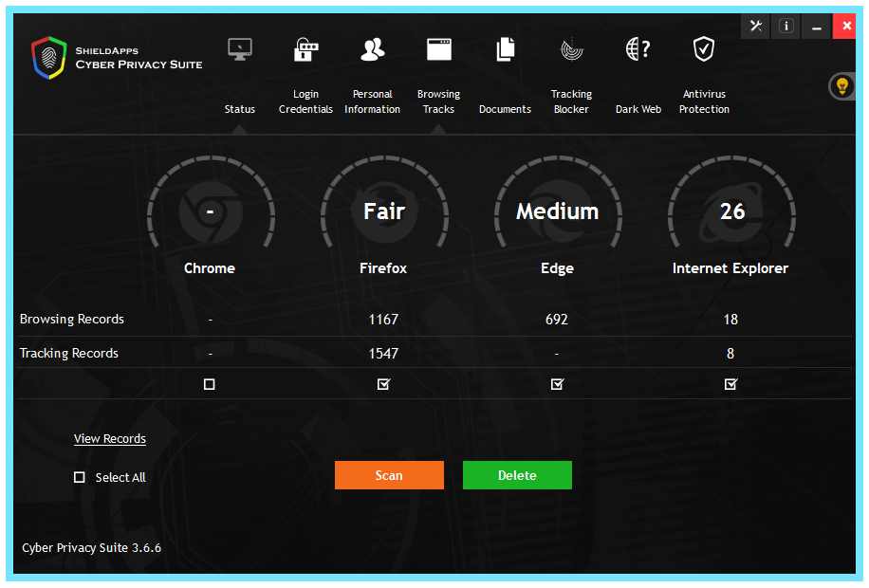Open the Status monitor icon
869x588 pixels.
(x=240, y=49)
